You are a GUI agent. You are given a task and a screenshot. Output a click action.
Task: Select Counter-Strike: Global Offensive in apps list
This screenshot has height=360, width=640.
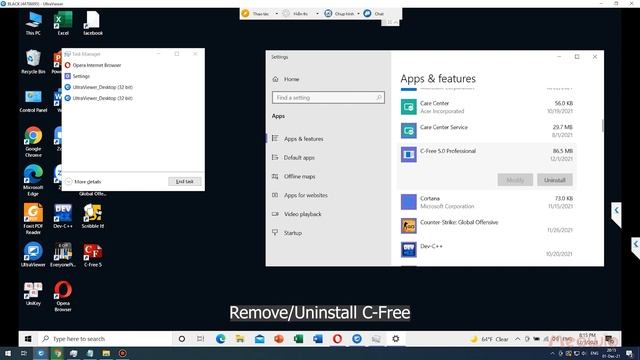(487, 226)
